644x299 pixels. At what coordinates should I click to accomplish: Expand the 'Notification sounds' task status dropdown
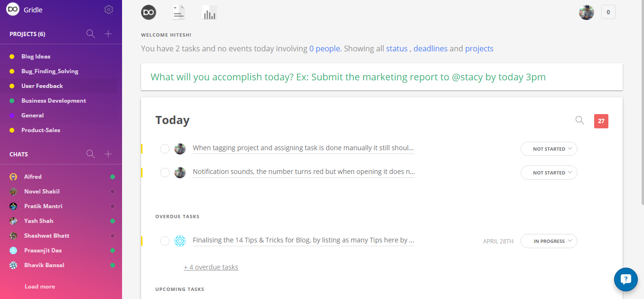[549, 173]
